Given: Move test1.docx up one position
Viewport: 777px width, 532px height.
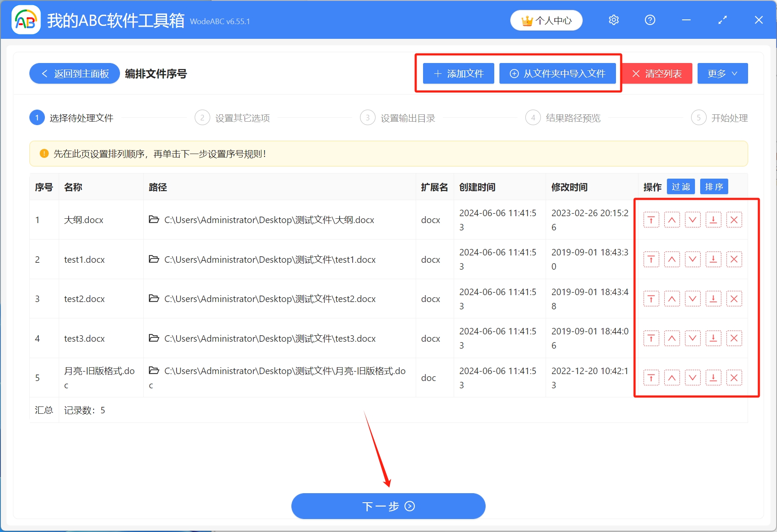Looking at the screenshot, I should (672, 259).
